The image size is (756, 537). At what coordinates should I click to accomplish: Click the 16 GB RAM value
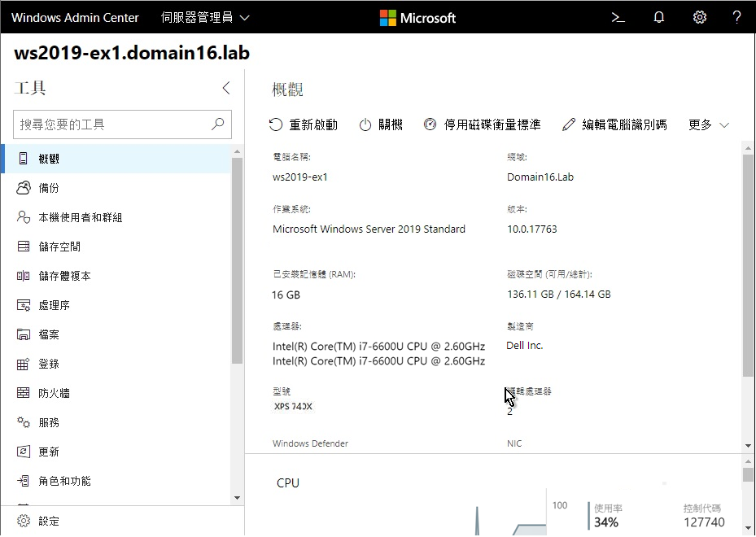pyautogui.click(x=286, y=295)
